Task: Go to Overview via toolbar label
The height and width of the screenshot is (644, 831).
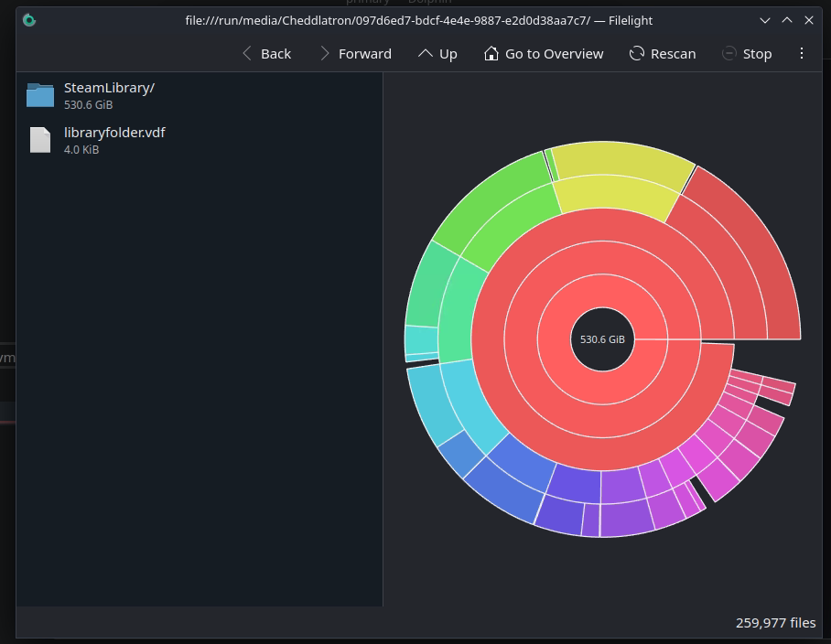Action: [554, 54]
